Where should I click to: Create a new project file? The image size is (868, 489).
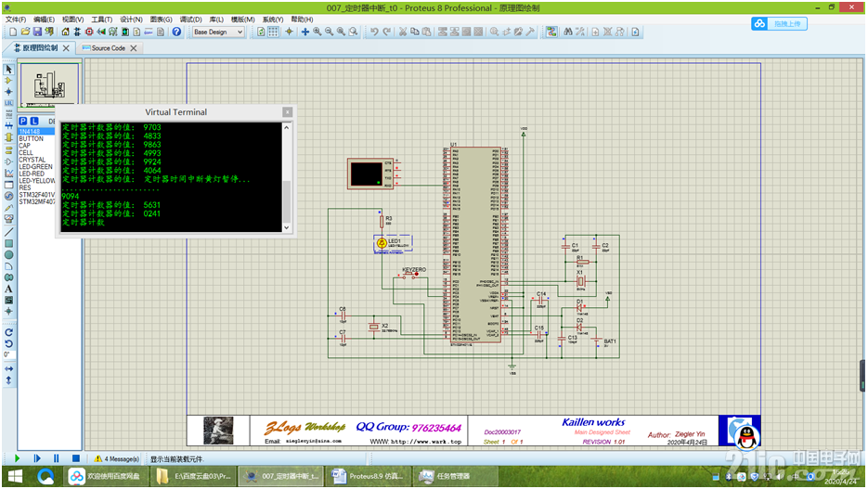pyautogui.click(x=13, y=32)
